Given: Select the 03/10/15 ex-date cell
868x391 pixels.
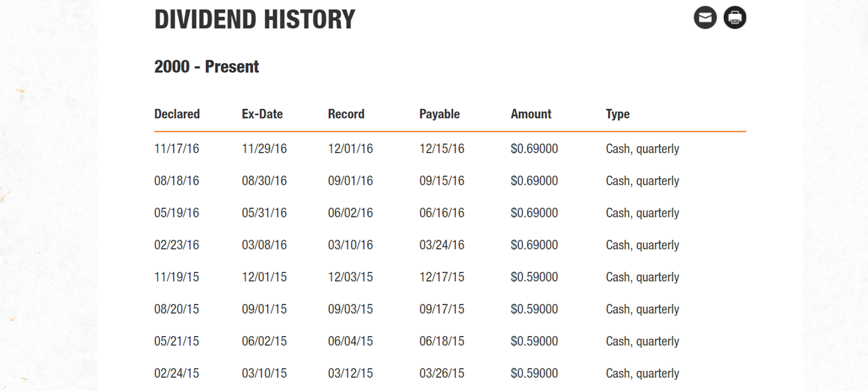Looking at the screenshot, I should click(264, 373).
